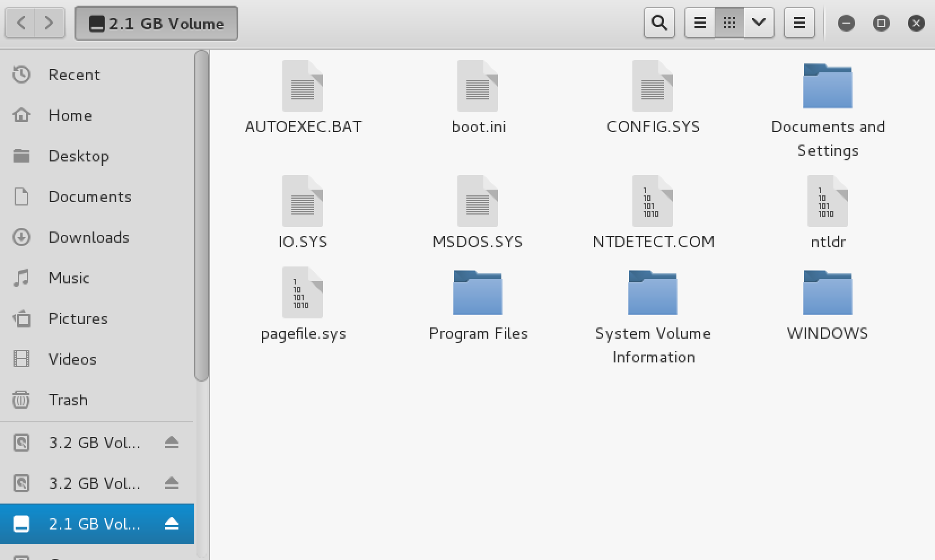Open the Program Files folder icon
Viewport: 935px width, 560px height.
tap(478, 292)
